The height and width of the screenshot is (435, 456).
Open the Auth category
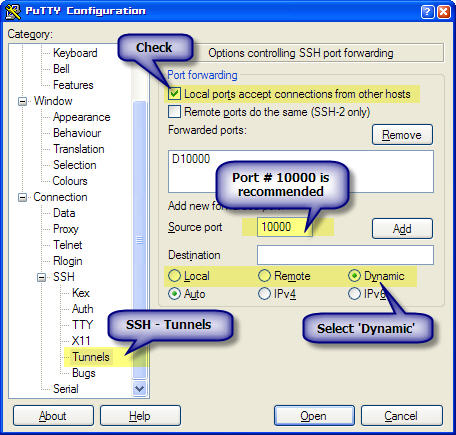83,309
